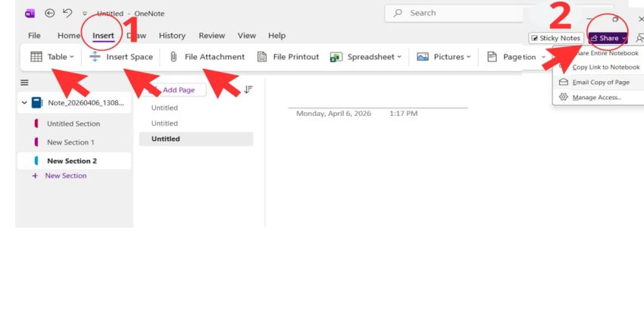Click the Pictures icon in the ribbon

pyautogui.click(x=423, y=57)
